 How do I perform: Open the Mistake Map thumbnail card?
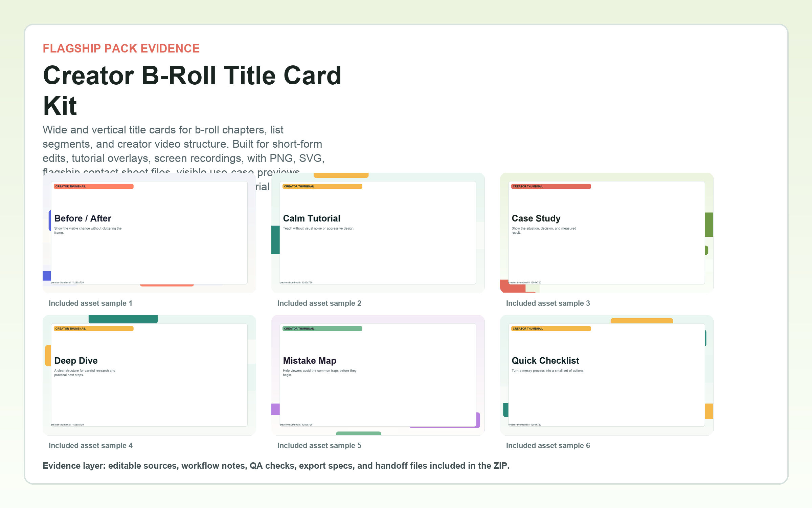pos(378,375)
